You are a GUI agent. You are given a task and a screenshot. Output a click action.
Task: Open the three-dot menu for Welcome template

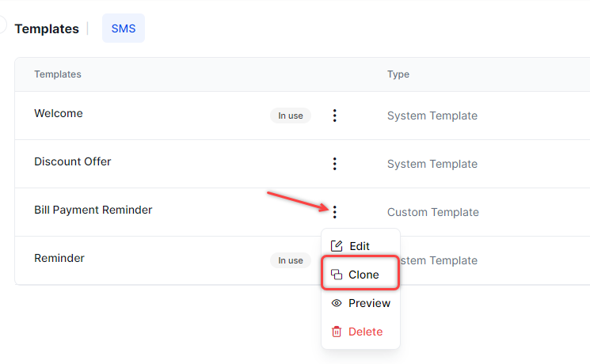pos(334,116)
